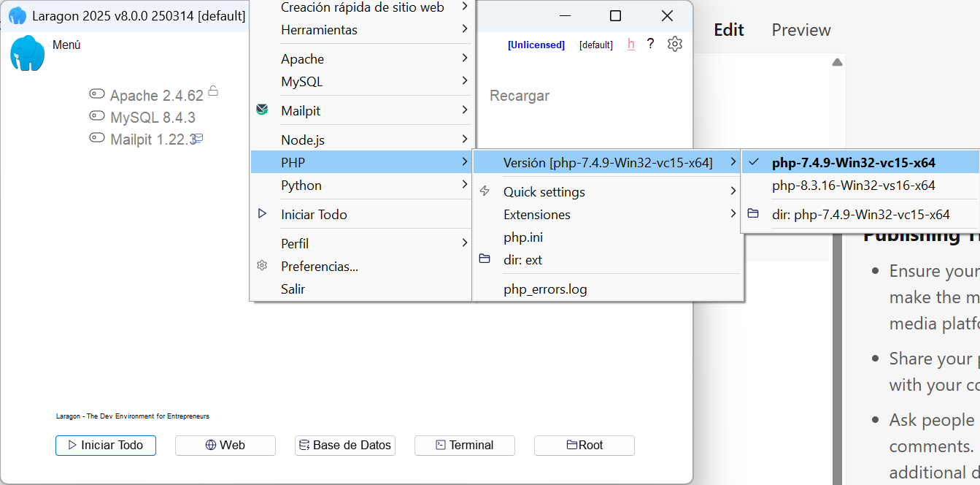Screen dimensions: 980x485
Task: Choose Salir from the menu
Action: (x=363, y=289)
